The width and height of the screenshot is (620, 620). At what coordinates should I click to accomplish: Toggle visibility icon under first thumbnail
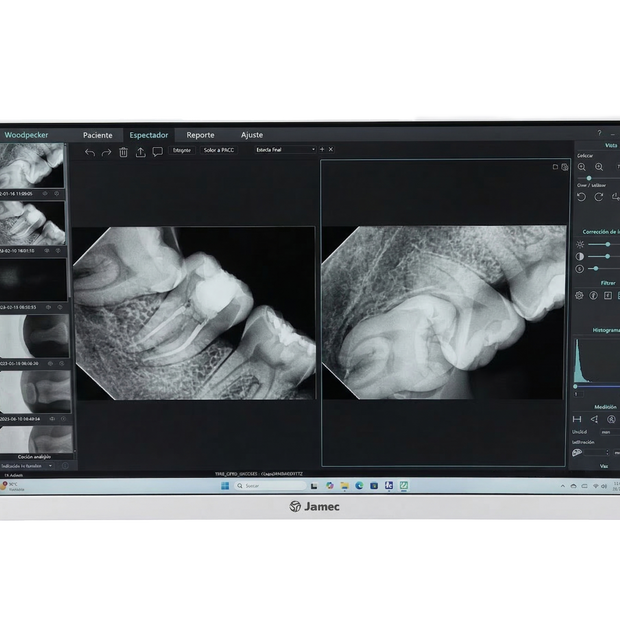click(45, 194)
